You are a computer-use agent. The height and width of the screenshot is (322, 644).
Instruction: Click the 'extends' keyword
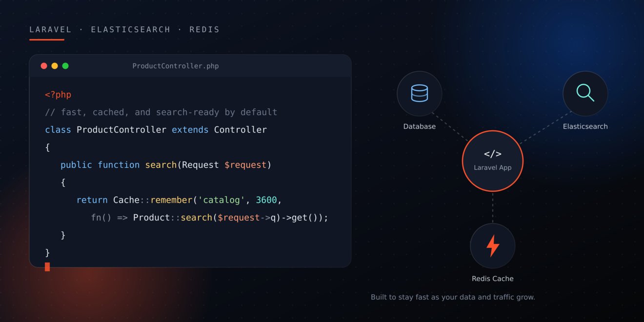coord(190,130)
